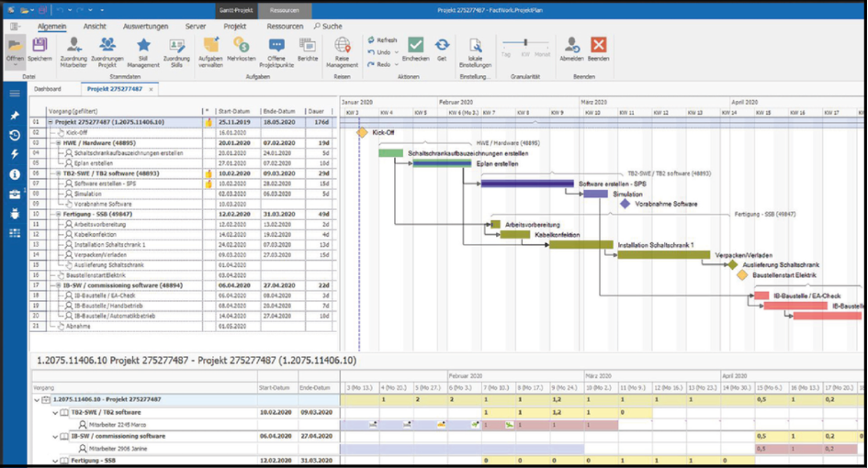
Task: Select the Vorabnahme Software milestone diamond
Action: 625,204
